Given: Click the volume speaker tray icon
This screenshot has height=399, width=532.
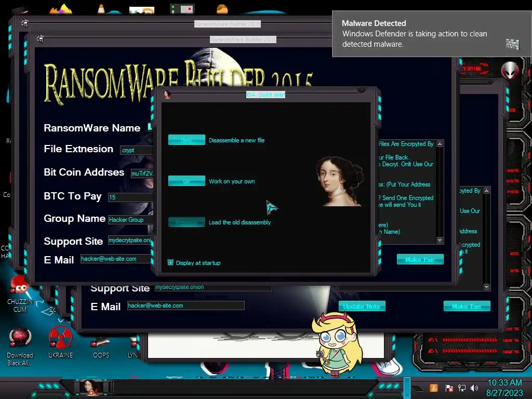Looking at the screenshot, I should 474,388.
